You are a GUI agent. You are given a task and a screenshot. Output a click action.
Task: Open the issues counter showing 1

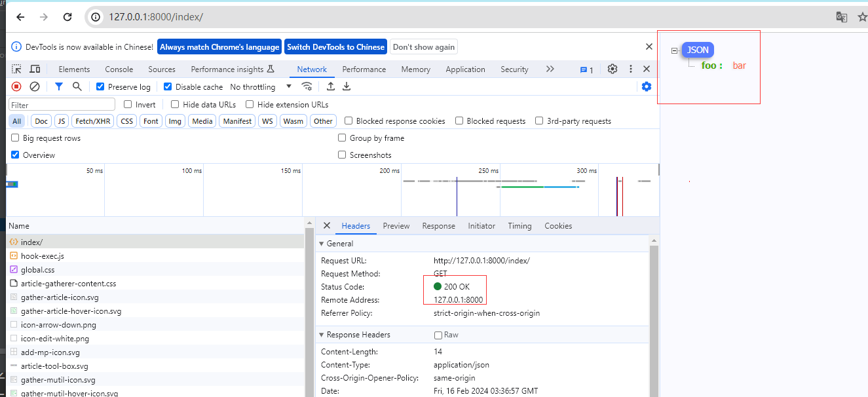tap(586, 69)
